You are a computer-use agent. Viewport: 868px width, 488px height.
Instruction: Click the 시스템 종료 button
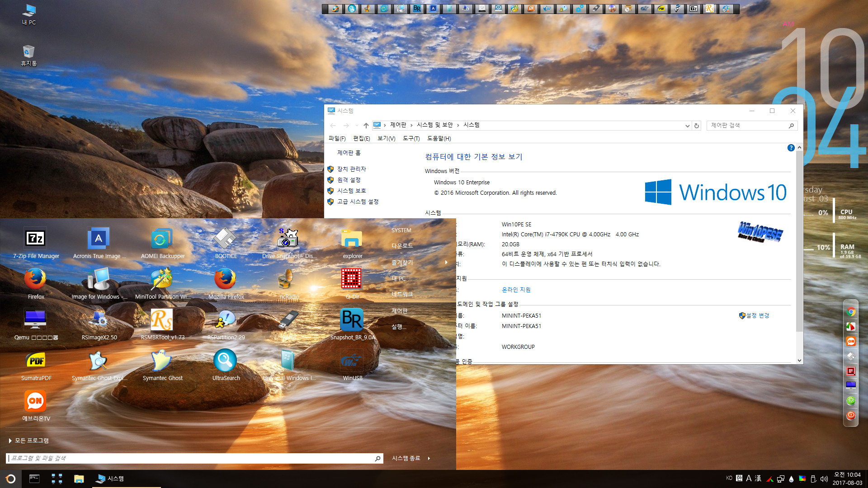406,458
